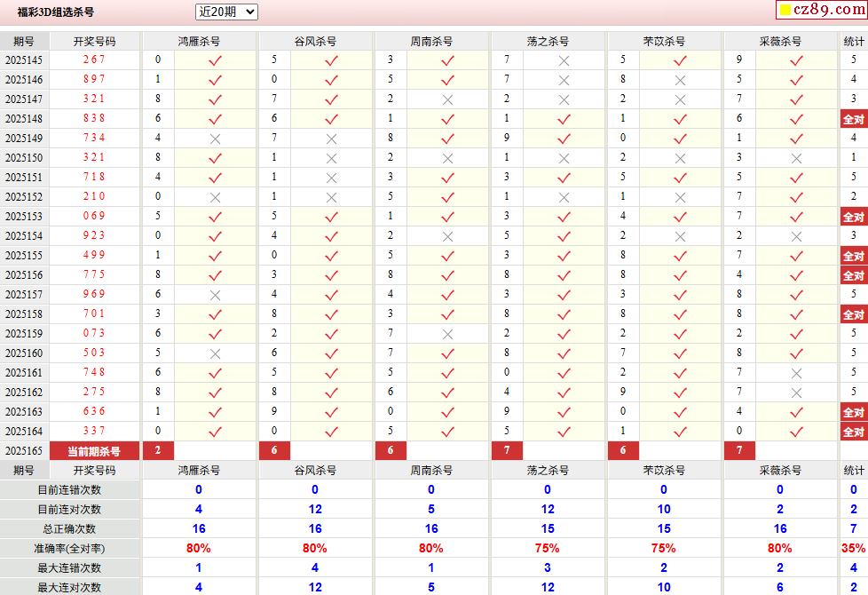Click the 采薇杀号 X mark in row 2025161
This screenshot has height=595, width=868.
click(796, 373)
